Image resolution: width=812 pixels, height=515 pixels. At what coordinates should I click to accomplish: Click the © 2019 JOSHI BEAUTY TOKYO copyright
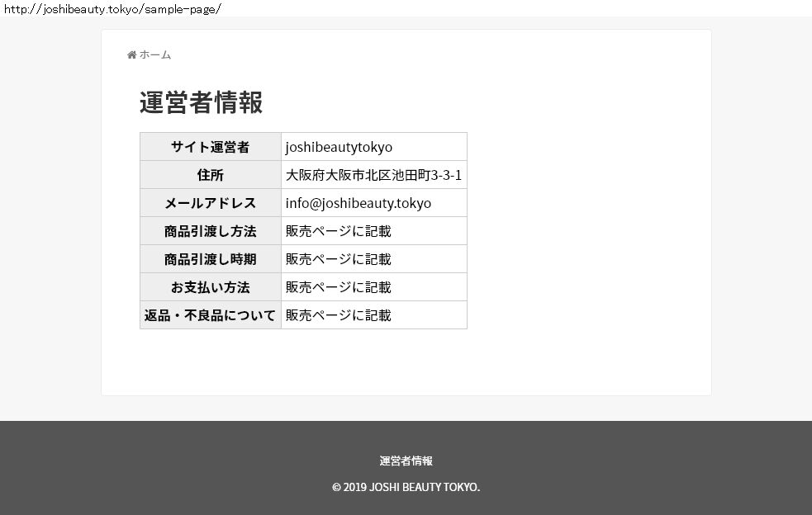(406, 487)
